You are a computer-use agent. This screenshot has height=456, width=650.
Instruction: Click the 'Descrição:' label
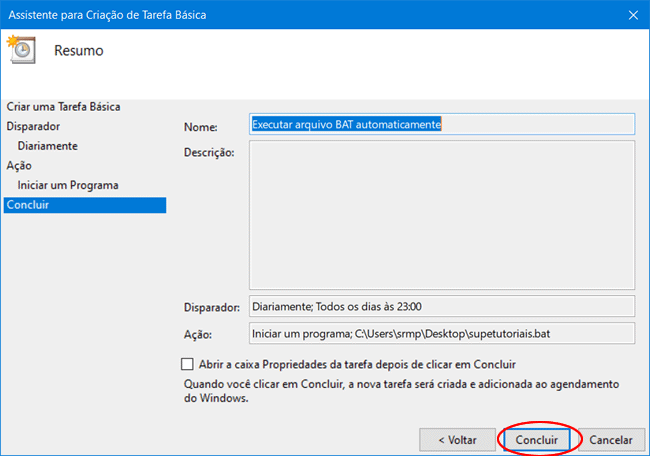(x=209, y=153)
